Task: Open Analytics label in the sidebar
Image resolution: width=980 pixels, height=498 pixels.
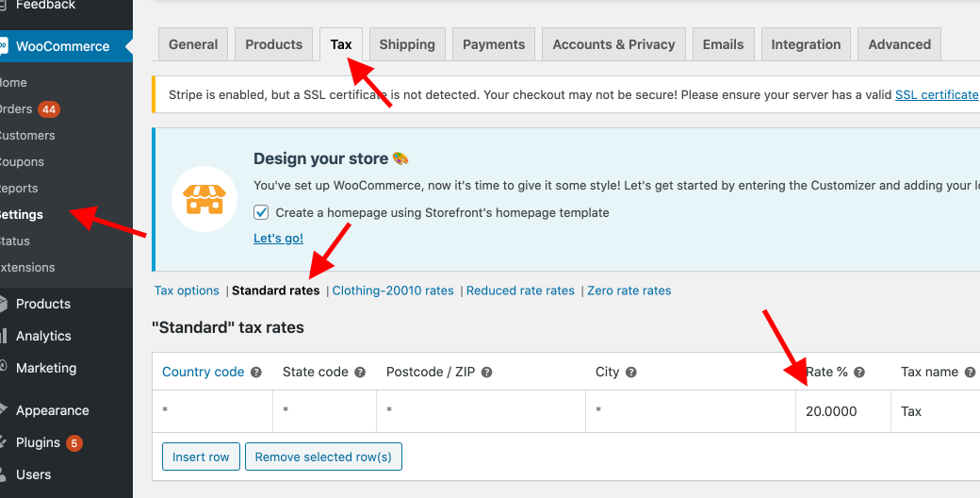Action: pos(43,336)
